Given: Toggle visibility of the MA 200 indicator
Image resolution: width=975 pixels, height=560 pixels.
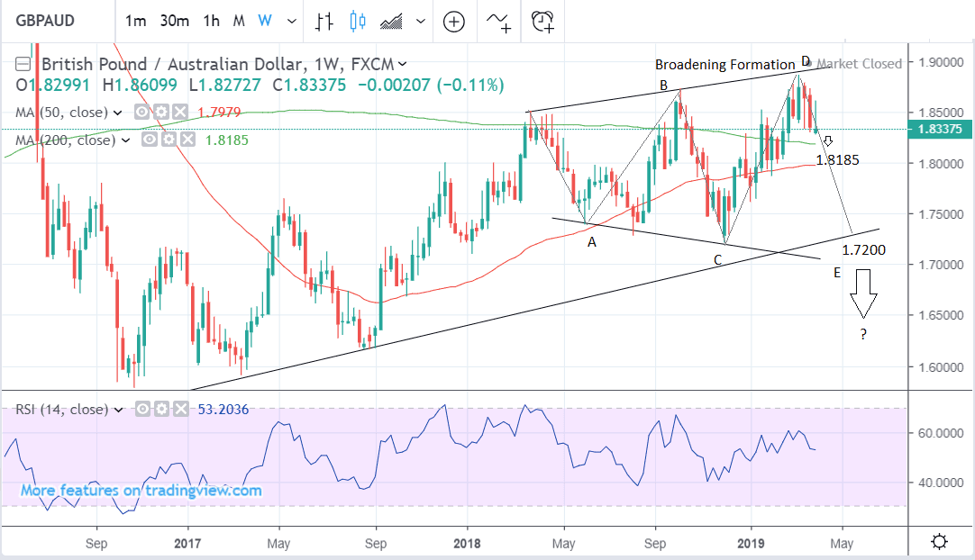Looking at the screenshot, I should pyautogui.click(x=149, y=140).
